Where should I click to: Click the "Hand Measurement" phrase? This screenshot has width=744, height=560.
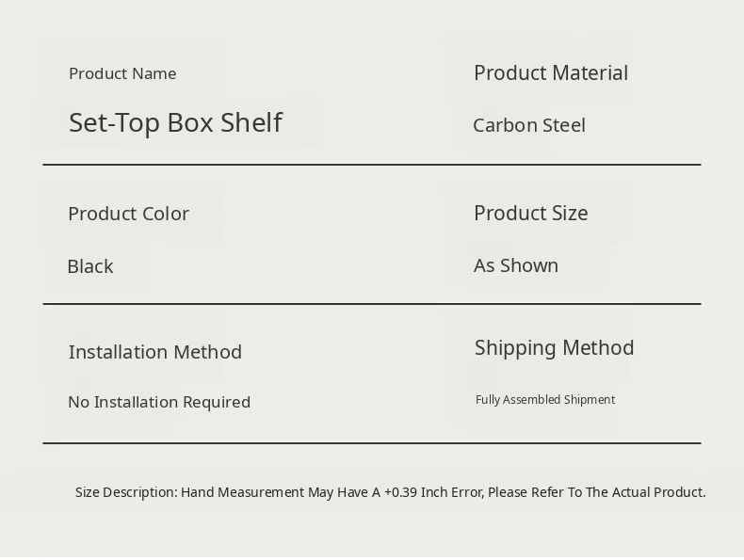click(242, 492)
